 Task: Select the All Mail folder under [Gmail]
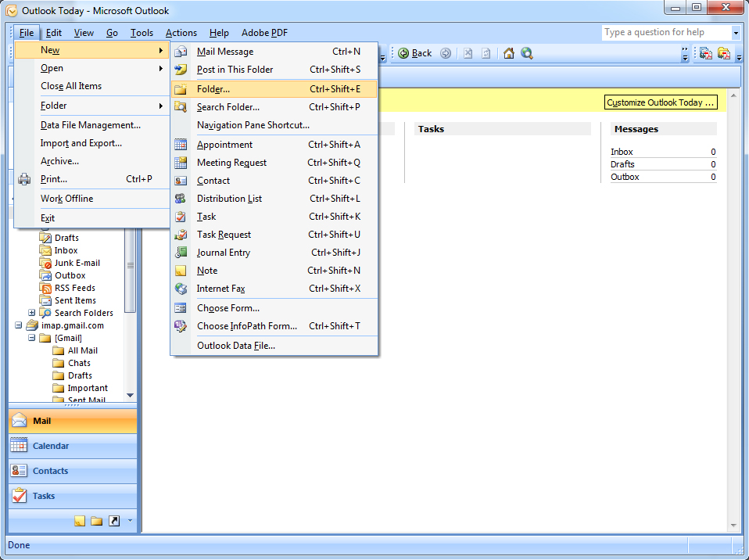tap(82, 350)
